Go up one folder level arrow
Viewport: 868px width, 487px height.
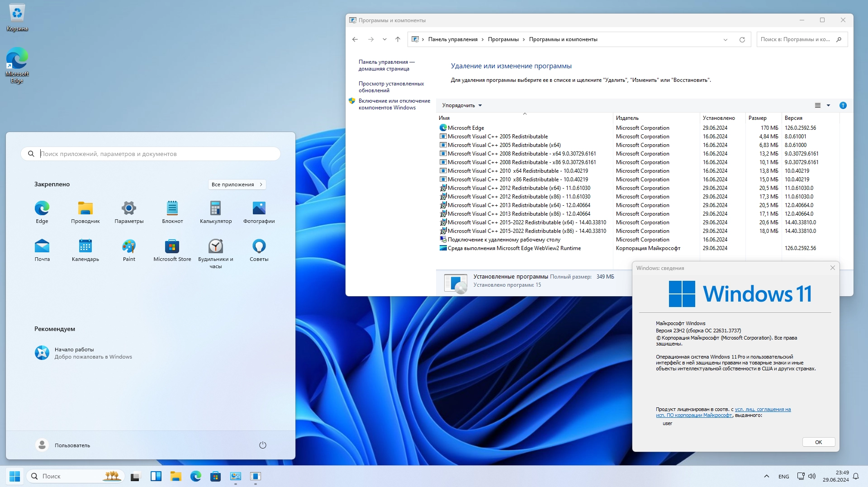point(398,40)
